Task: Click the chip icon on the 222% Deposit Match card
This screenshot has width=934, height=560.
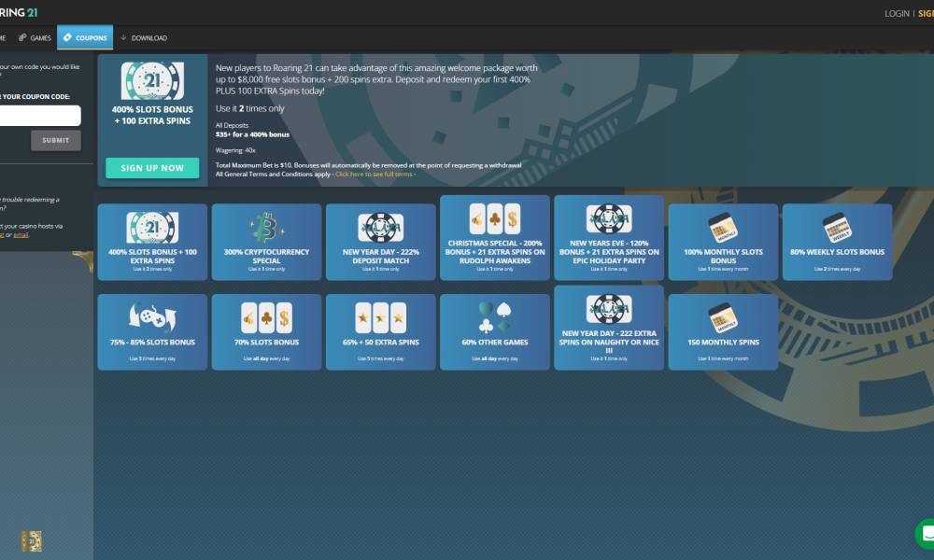Action: click(381, 228)
